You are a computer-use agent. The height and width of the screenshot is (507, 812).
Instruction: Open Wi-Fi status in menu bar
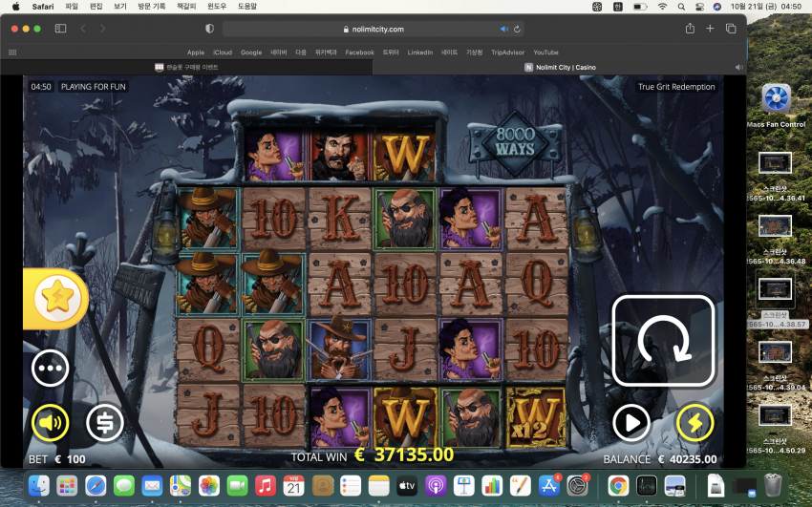662,7
